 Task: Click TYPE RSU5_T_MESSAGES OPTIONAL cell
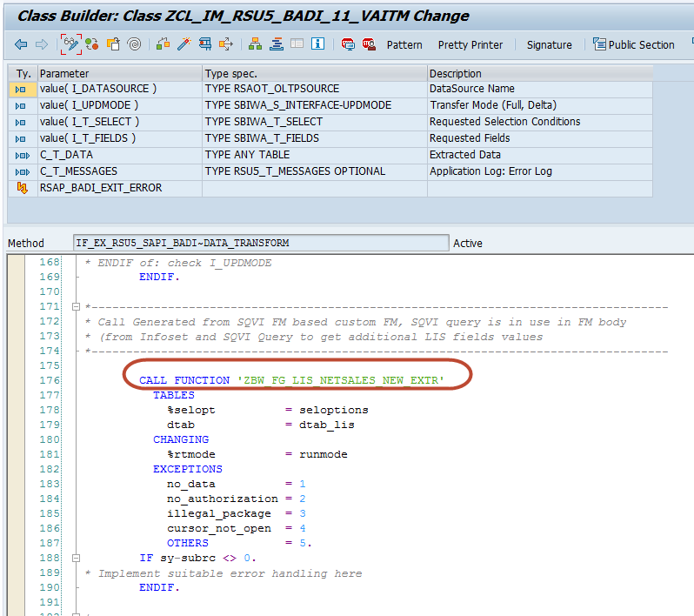[x=315, y=171]
